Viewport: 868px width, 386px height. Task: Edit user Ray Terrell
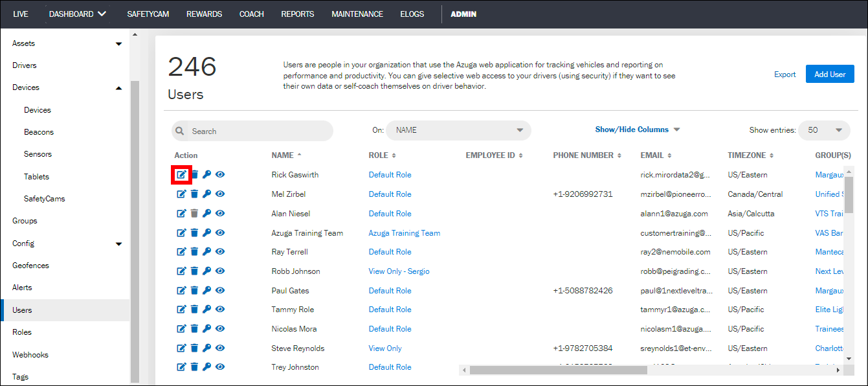[x=181, y=252]
